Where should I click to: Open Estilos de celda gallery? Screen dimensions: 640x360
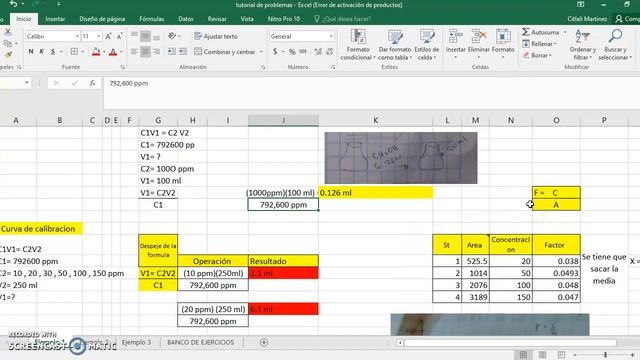[427, 45]
